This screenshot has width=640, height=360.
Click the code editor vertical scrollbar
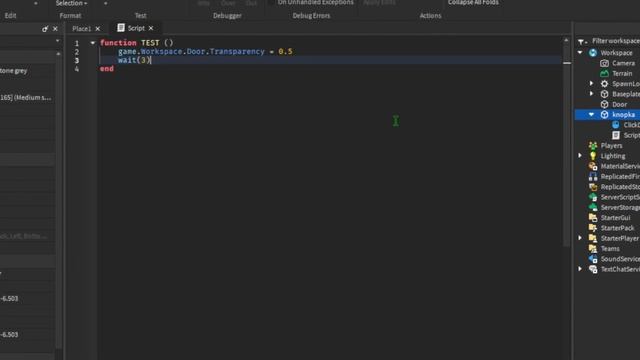pos(567,142)
